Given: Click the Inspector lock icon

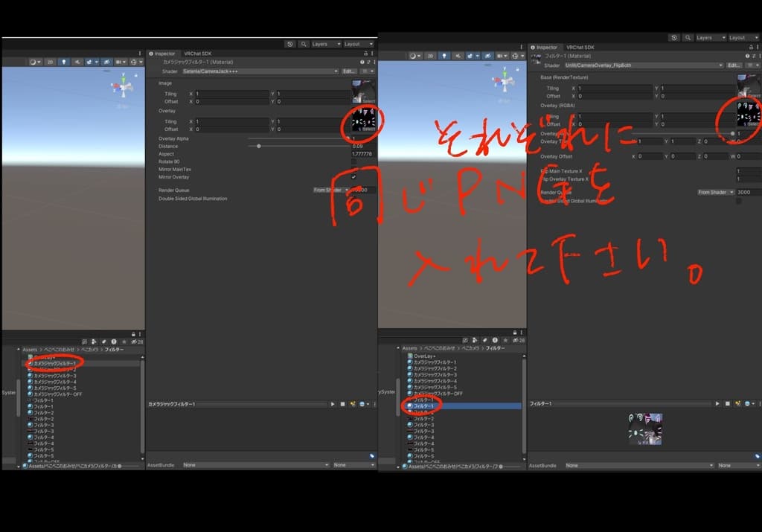Looking at the screenshot, I should tap(365, 52).
